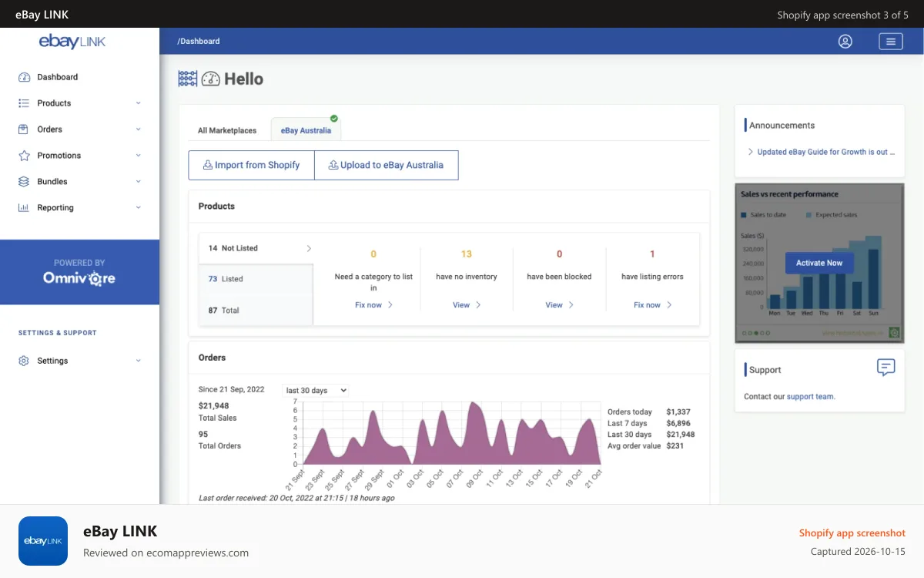Click the eBay LINK app icon thumbnail
Screen dimensions: 924x578
pos(43,541)
